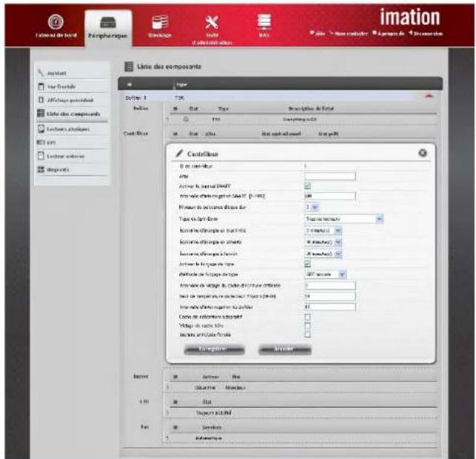The width and height of the screenshot is (476, 459).
Task: Open Type de Spin Down dropdown
Action: [x=344, y=219]
